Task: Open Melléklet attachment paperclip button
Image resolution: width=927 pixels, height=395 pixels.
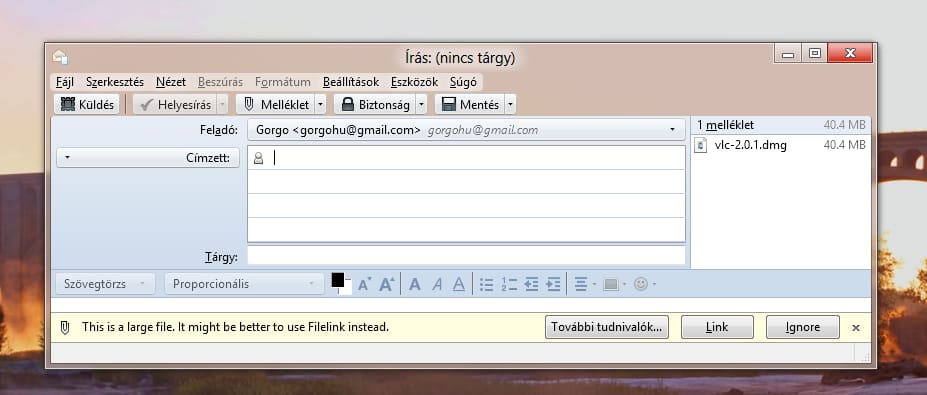Action: click(275, 105)
